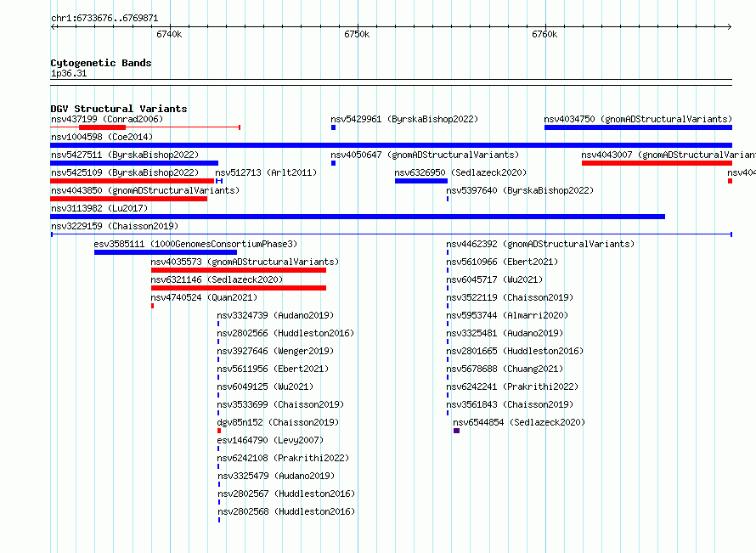
Task: Open nsv5397640 (ByrskaBishop2022) label
Action: click(520, 190)
